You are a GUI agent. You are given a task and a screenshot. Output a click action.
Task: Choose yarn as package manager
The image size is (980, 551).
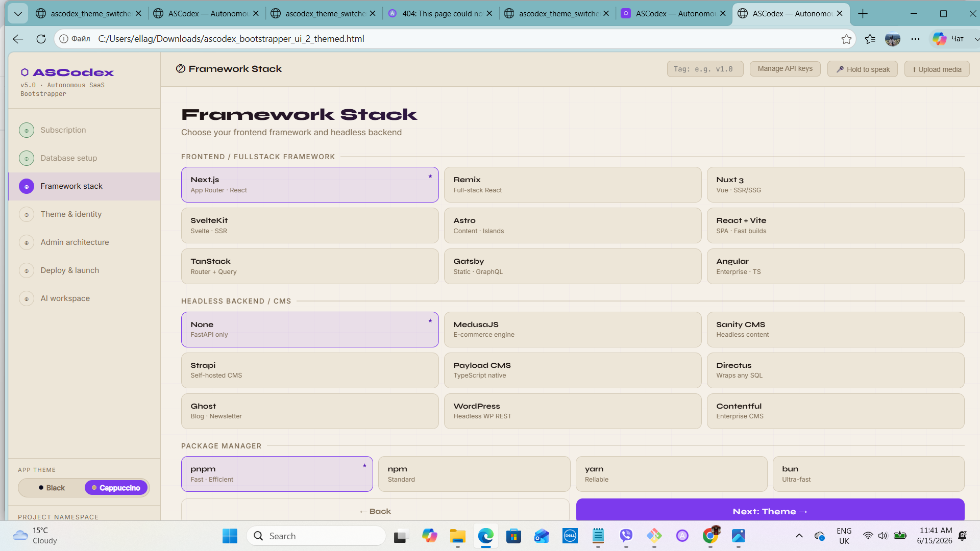point(671,474)
